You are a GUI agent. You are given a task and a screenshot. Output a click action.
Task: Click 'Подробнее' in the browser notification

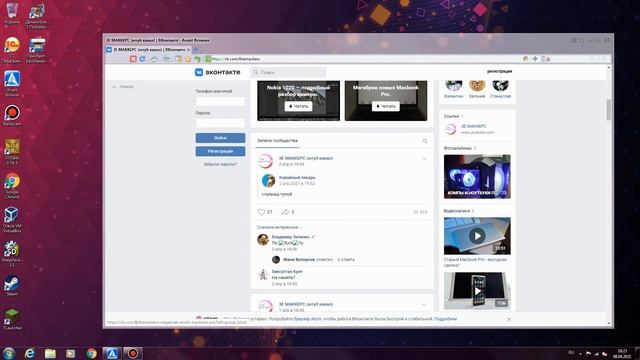click(x=445, y=319)
